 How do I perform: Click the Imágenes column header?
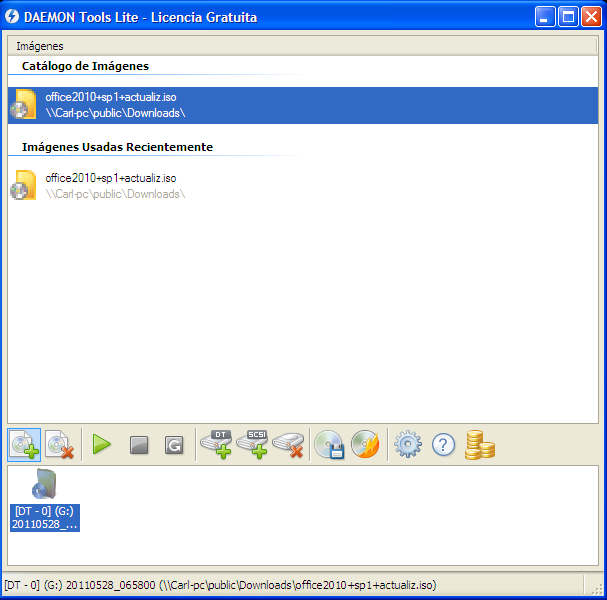coord(302,46)
